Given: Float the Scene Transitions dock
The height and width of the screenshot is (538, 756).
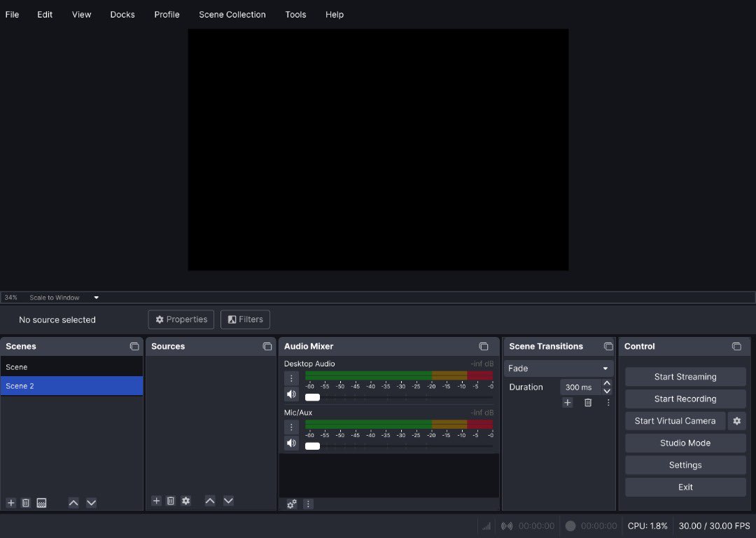Looking at the screenshot, I should pos(608,347).
